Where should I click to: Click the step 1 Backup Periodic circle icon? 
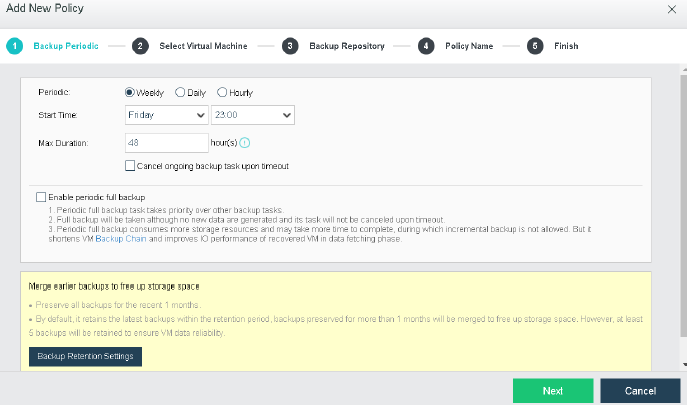15,46
